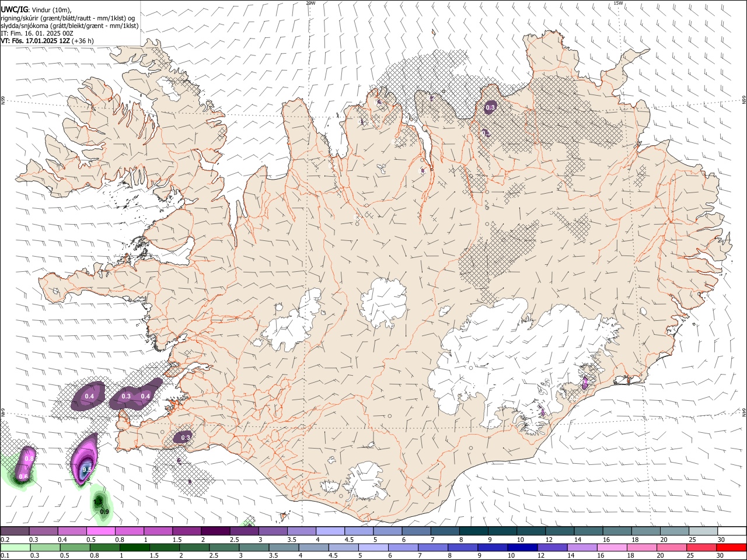Click the '0.9' value below the green cell
This screenshot has height=560, width=747.
pyautogui.click(x=104, y=512)
